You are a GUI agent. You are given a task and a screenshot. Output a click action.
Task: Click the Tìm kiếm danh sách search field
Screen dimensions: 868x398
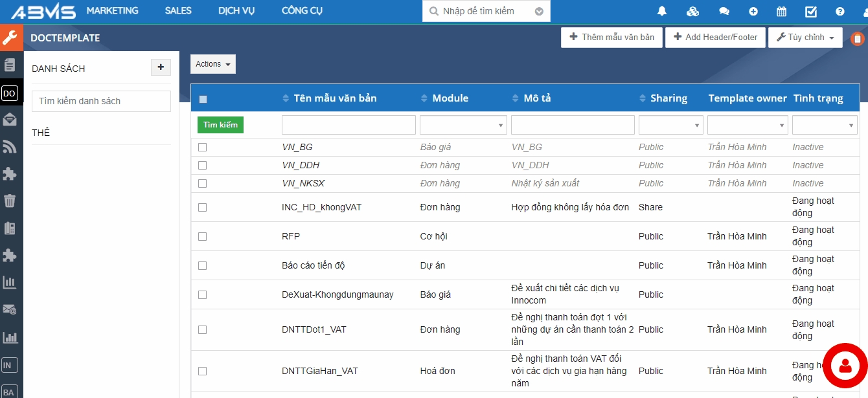pyautogui.click(x=101, y=101)
